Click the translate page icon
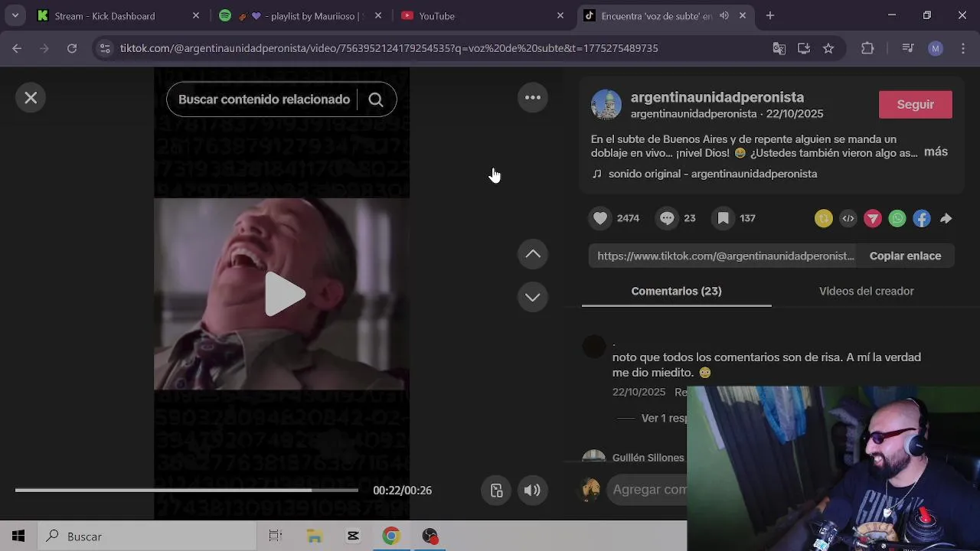980x551 pixels. [779, 48]
